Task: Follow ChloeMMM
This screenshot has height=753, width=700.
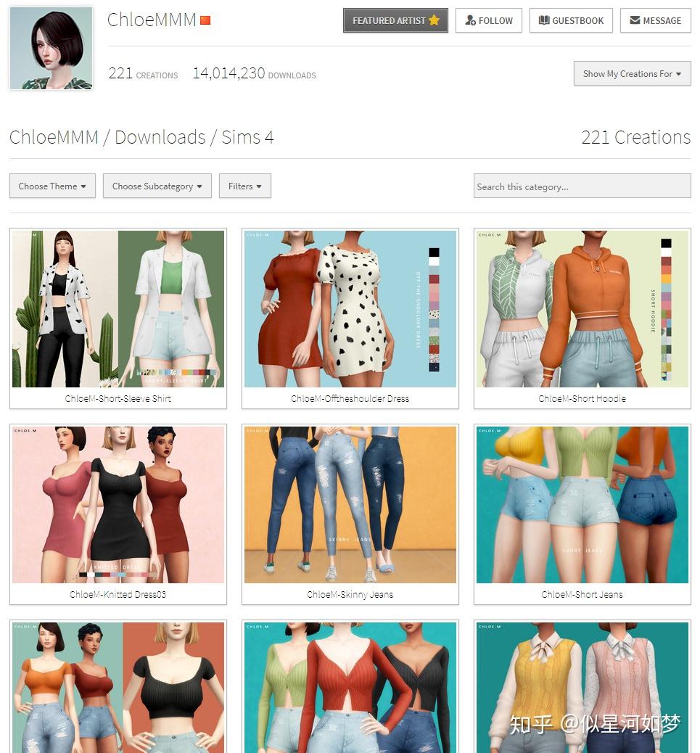Action: tap(488, 20)
